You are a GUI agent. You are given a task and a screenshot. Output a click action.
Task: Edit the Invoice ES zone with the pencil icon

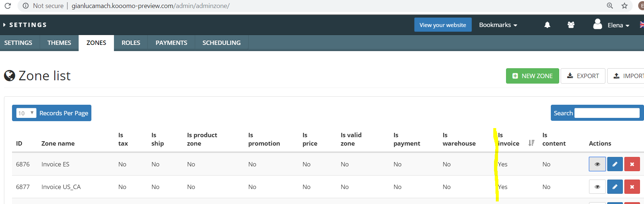pos(615,164)
